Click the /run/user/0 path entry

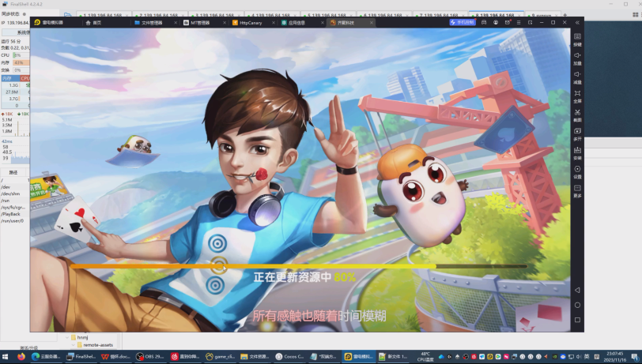[x=13, y=221]
